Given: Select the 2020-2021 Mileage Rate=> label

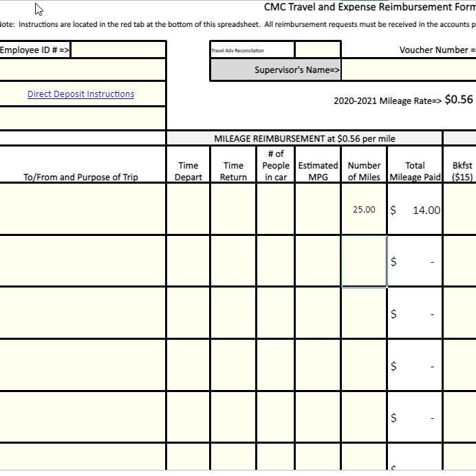Looking at the screenshot, I should [387, 101].
